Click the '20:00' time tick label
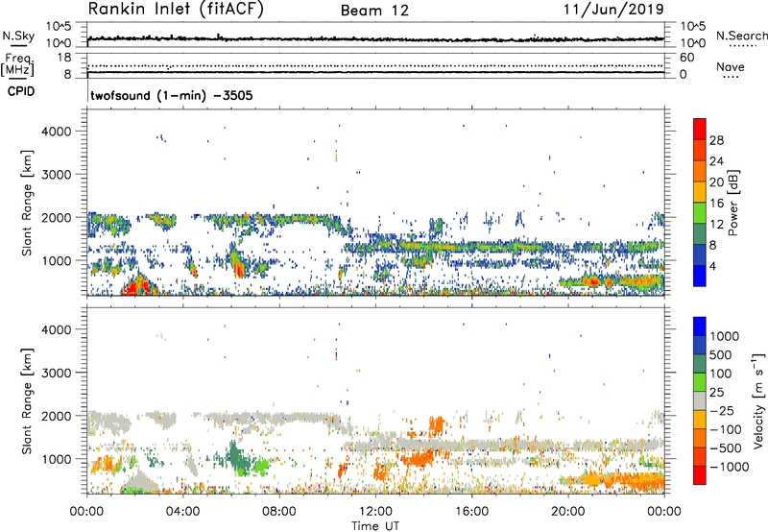This screenshot has height=532, width=768. (x=567, y=512)
